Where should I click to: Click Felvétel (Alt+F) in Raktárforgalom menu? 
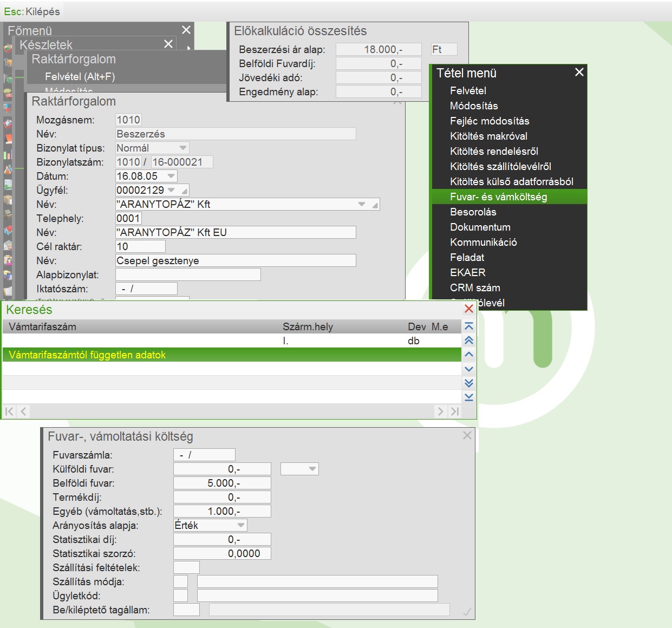(80, 77)
